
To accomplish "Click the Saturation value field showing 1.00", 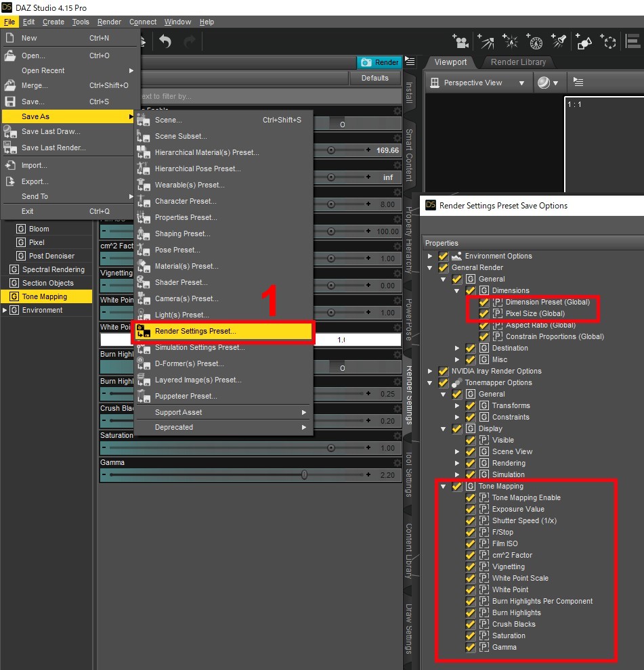I will pyautogui.click(x=387, y=448).
